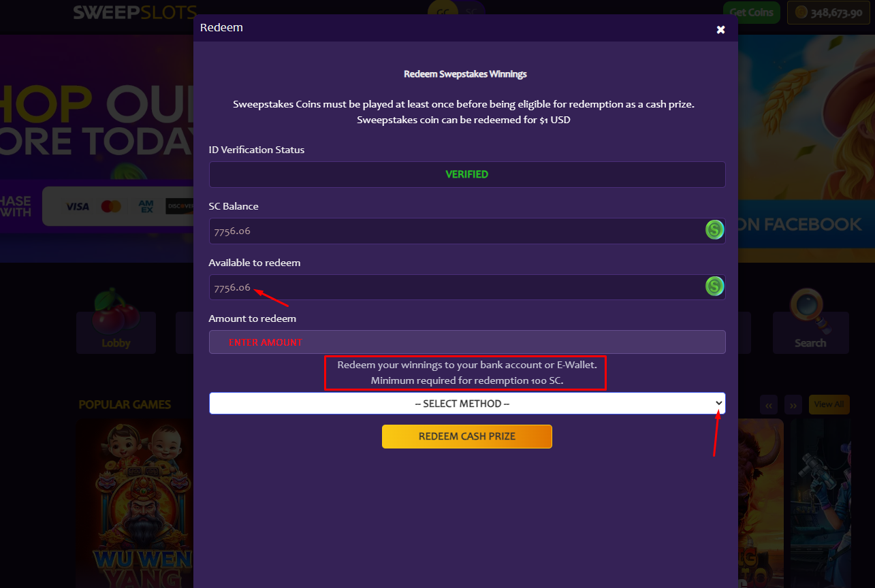
Task: Click the Amount to redeem input field
Action: (467, 342)
